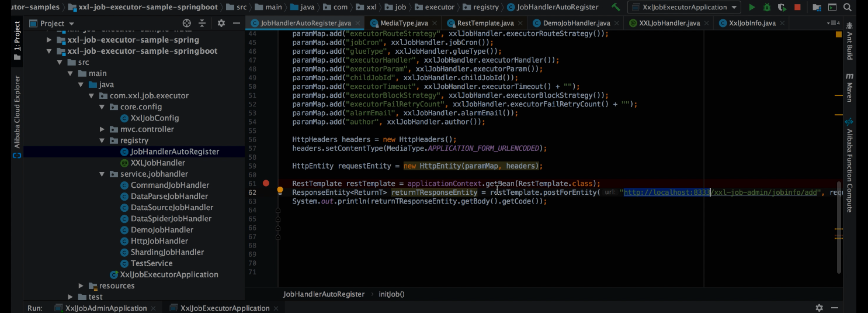Toggle the breakpoint on line 61
Image resolution: width=868 pixels, height=313 pixels.
[266, 183]
